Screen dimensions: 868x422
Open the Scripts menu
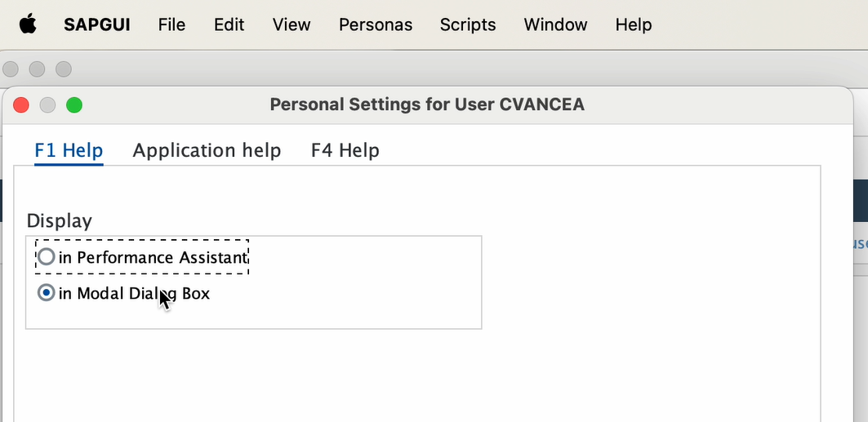468,24
